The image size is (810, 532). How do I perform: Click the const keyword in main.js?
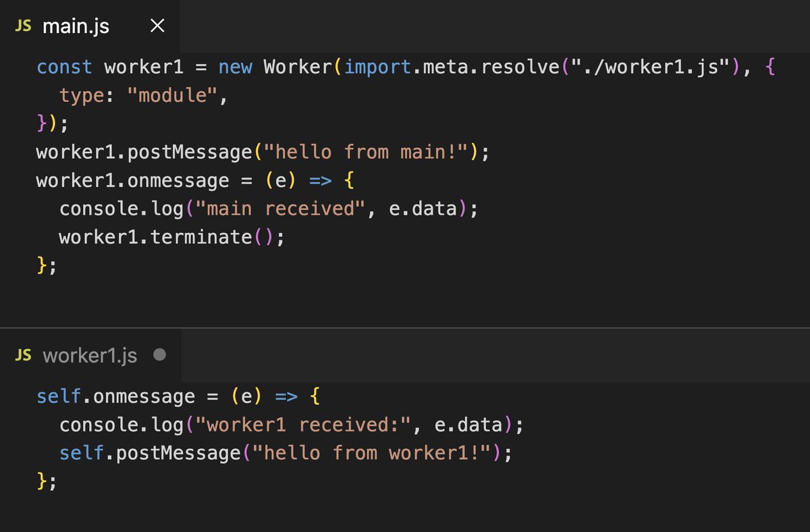pyautogui.click(x=65, y=68)
